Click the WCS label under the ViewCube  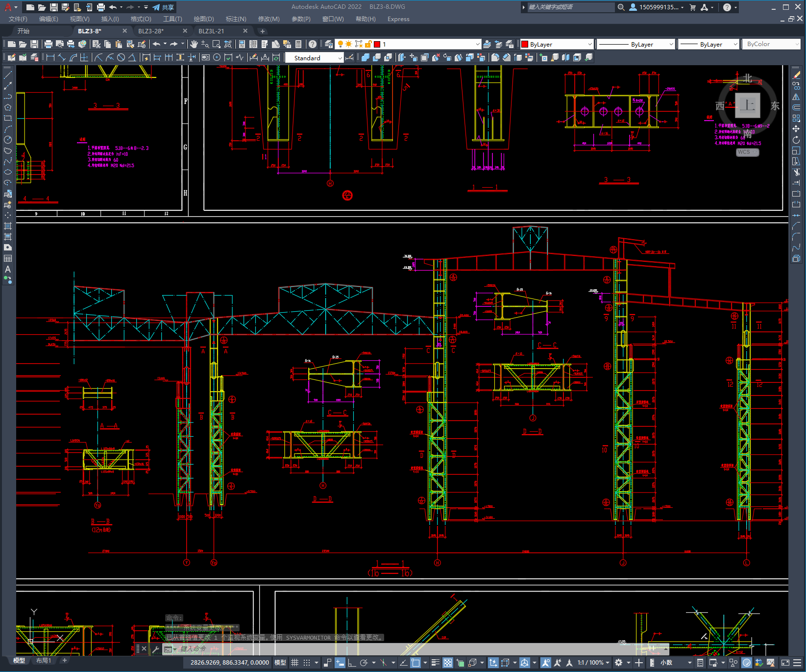tap(747, 152)
